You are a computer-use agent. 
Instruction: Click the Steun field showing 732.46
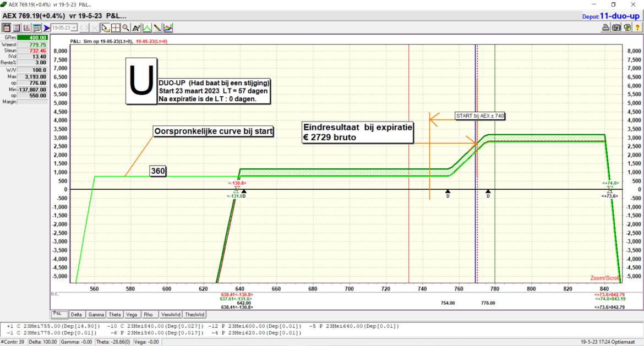click(32, 51)
